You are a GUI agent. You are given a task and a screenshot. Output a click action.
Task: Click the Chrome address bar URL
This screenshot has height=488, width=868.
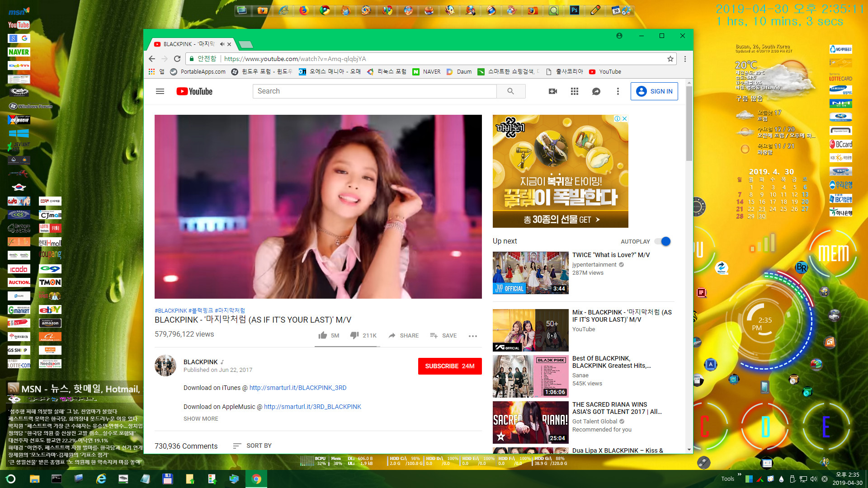[295, 59]
